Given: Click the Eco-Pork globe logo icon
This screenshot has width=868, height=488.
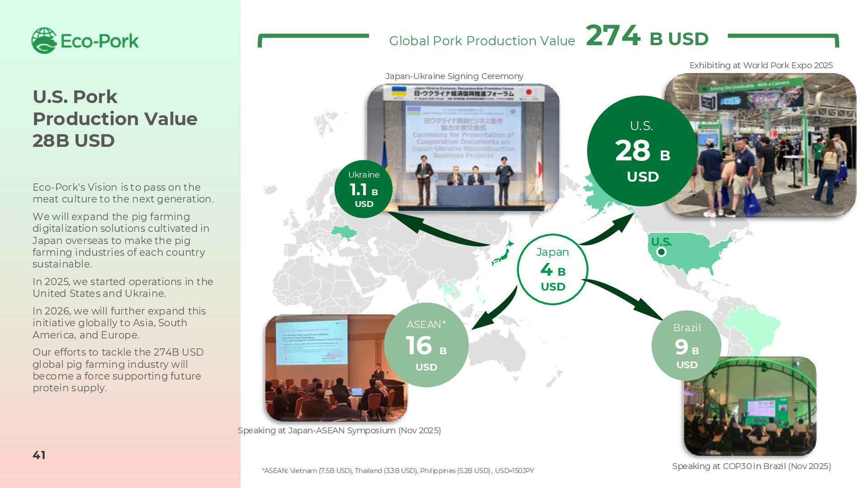Looking at the screenshot, I should tap(44, 41).
